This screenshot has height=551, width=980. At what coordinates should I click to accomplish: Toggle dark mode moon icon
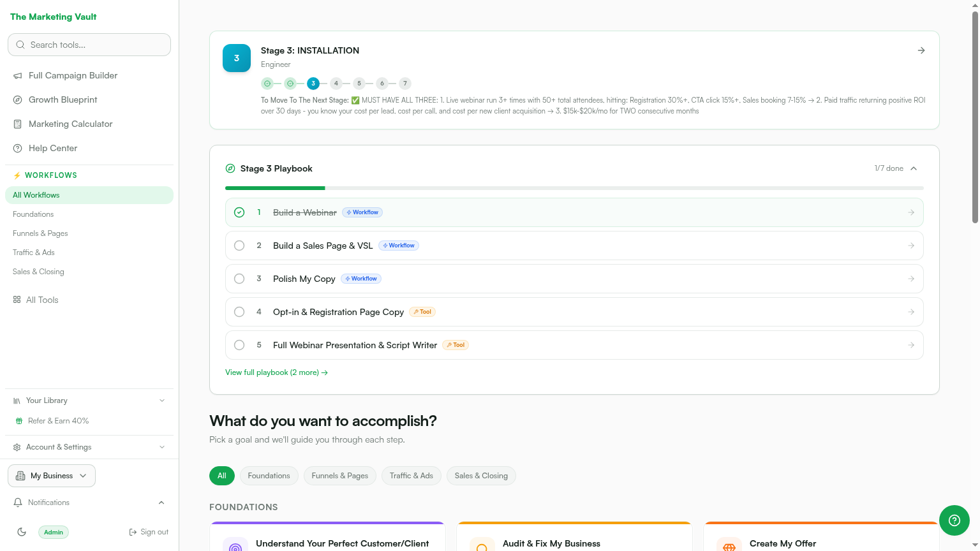pos(22,532)
